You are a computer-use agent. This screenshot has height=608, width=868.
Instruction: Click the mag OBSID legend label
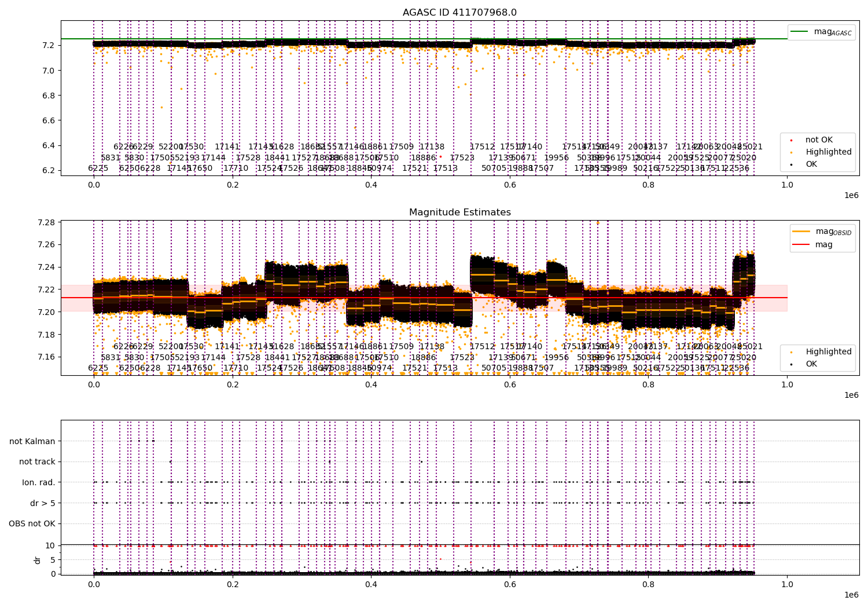(833, 232)
